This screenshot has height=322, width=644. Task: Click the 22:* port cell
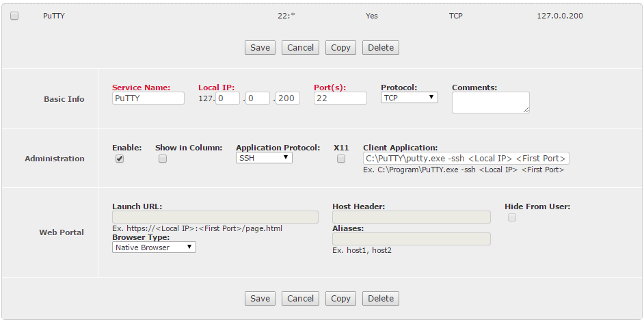point(286,16)
